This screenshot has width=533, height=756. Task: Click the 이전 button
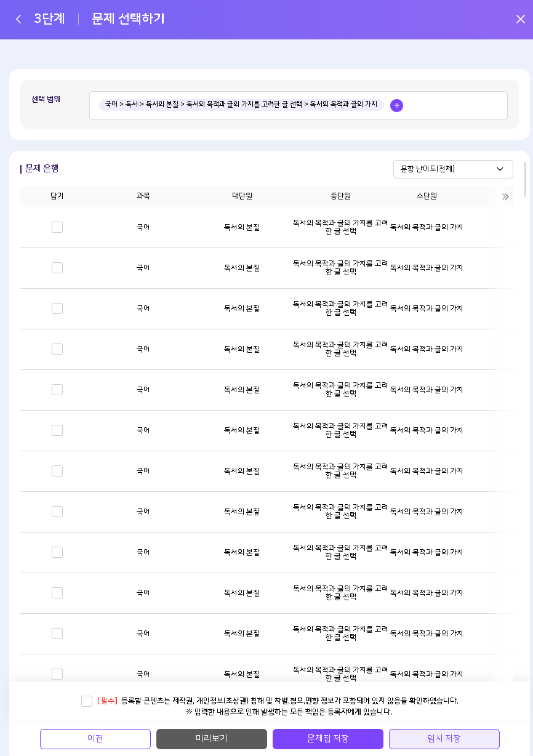point(95,739)
